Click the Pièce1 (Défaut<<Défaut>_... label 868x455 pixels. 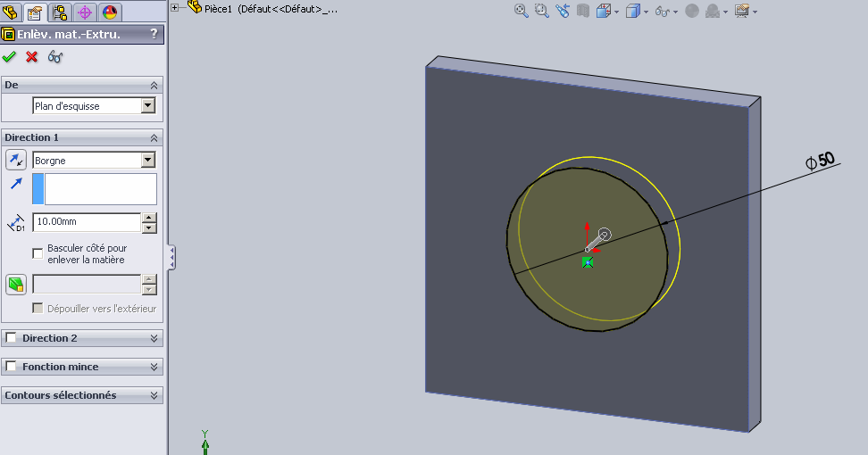click(x=271, y=9)
